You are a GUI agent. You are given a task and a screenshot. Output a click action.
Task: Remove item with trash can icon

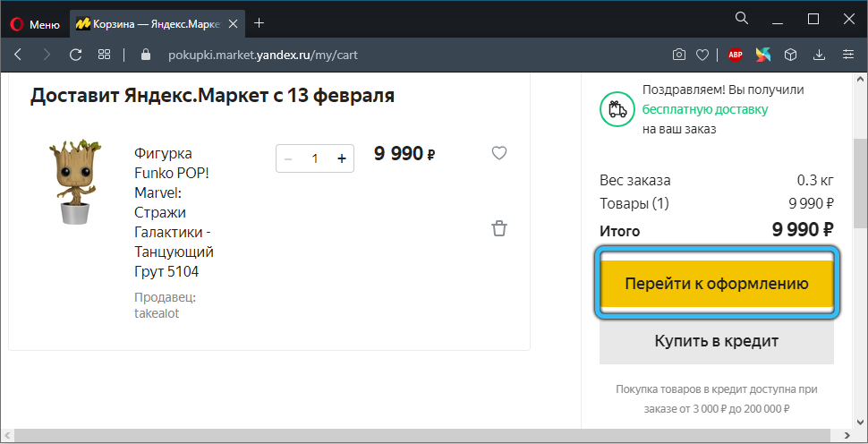click(499, 228)
